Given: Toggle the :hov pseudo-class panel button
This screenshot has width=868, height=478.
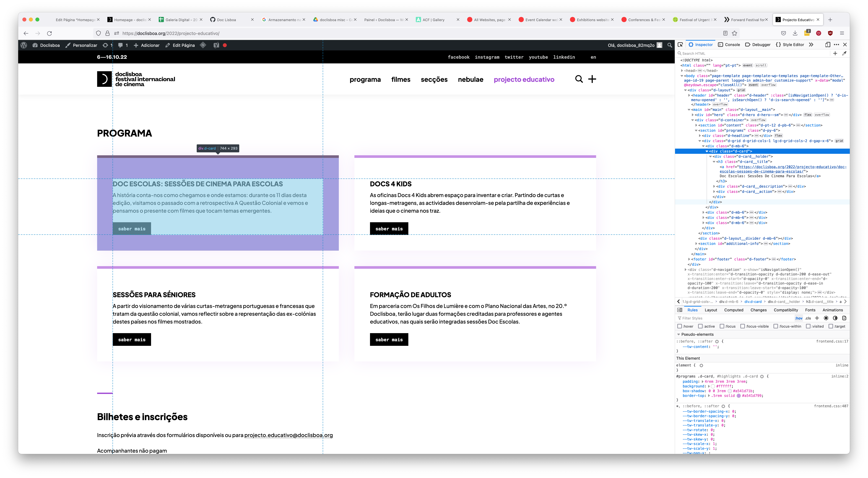Looking at the screenshot, I should pyautogui.click(x=799, y=318).
